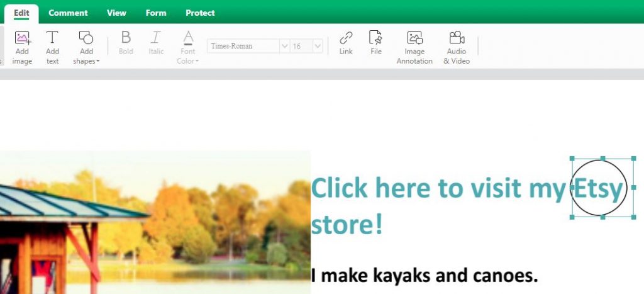Open the Form tab

coord(156,13)
